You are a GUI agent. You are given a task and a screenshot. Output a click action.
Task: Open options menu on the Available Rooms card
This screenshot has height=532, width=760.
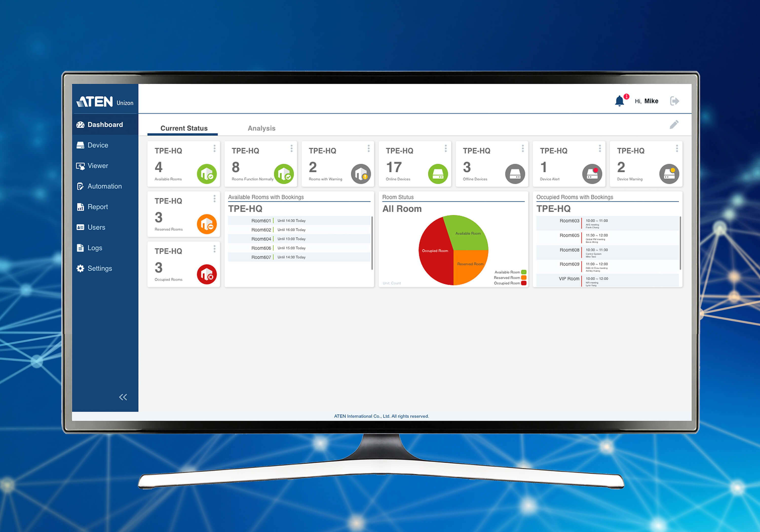pyautogui.click(x=215, y=149)
